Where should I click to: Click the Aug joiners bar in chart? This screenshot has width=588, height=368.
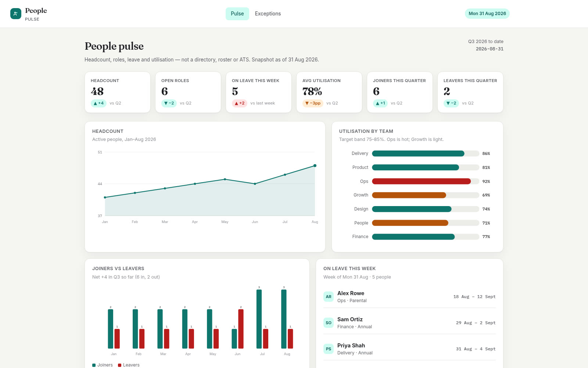pos(284,319)
